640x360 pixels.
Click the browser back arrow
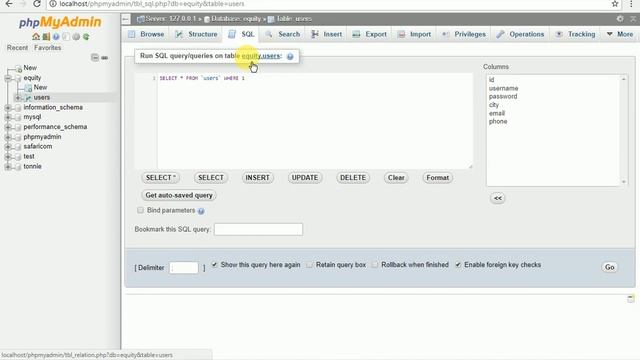[x=9, y=4]
